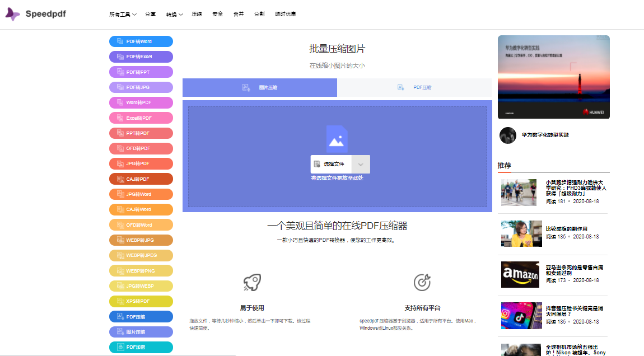Viewport: 644px width, 356px height.
Task: Click the 选择文件 button
Action: tap(331, 164)
